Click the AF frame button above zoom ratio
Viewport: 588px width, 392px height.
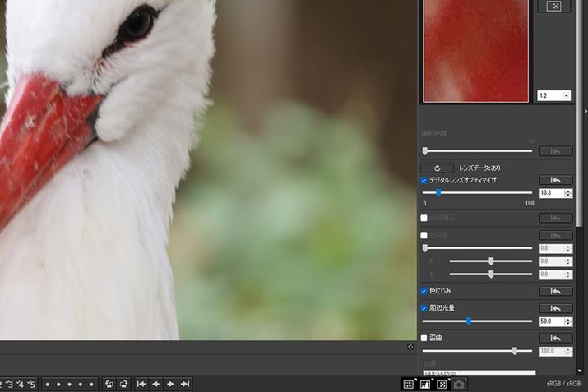tap(554, 6)
